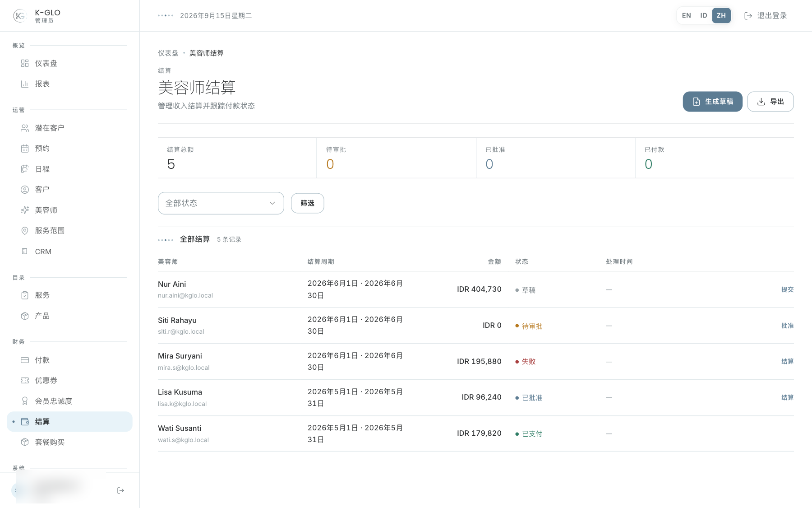The image size is (812, 508).
Task: Expand the 全部状态 status dropdown
Action: point(221,203)
